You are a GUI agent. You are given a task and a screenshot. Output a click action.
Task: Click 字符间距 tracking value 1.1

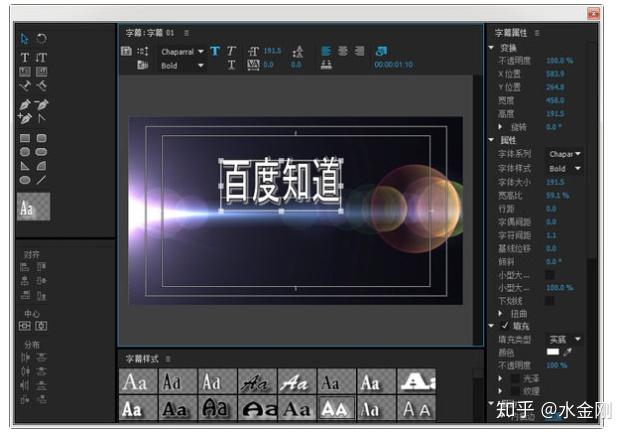pyautogui.click(x=551, y=235)
